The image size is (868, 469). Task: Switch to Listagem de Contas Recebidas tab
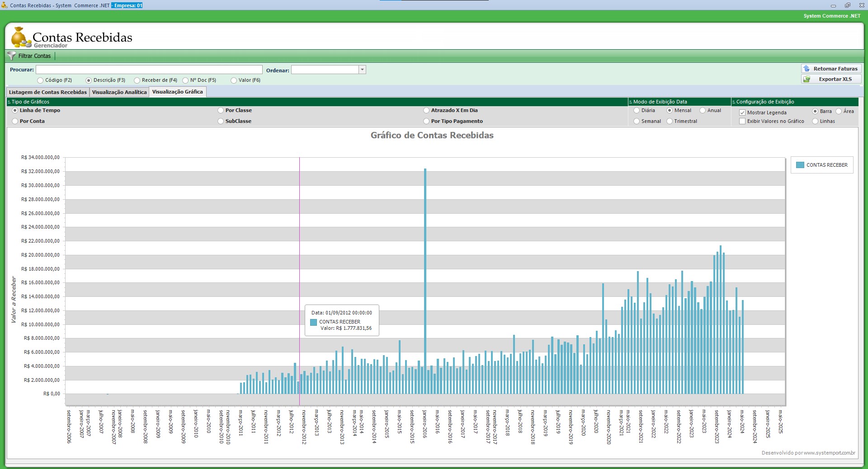pyautogui.click(x=48, y=92)
